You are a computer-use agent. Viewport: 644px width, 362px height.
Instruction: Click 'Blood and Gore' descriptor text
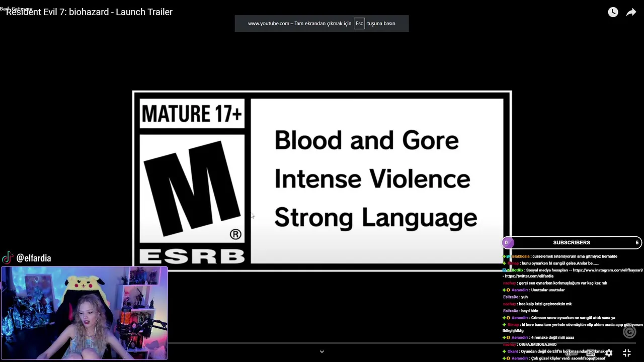(x=366, y=140)
